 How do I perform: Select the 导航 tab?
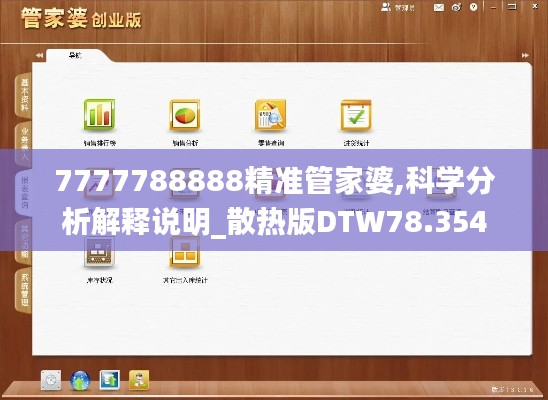75,55
